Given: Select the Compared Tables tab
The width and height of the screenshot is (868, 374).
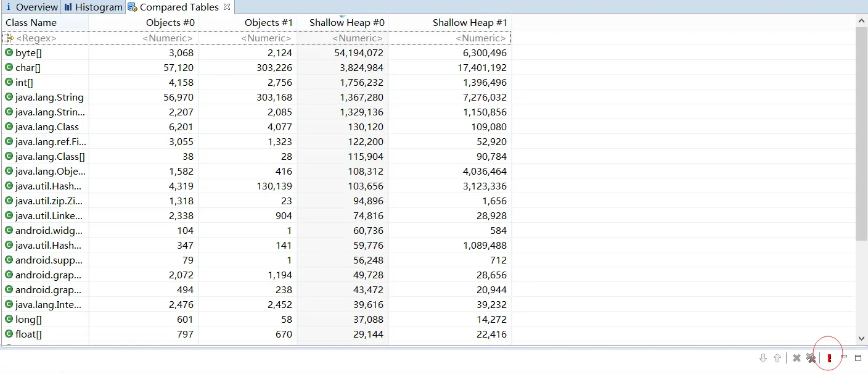Looking at the screenshot, I should click(179, 7).
